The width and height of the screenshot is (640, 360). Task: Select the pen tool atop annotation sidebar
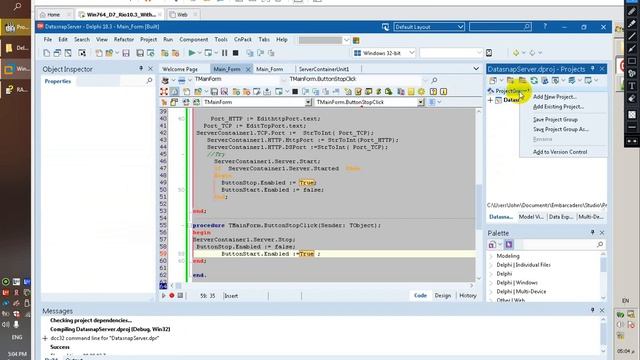coord(632,12)
